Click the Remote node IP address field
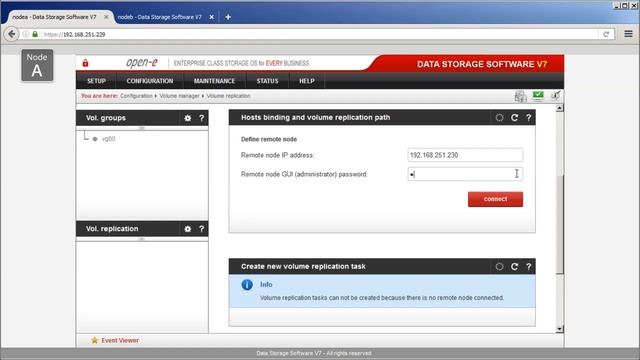The image size is (640, 360). coord(465,155)
